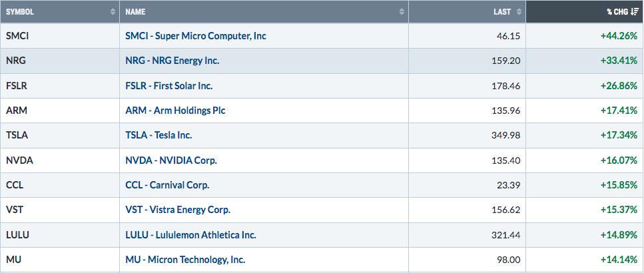Click the sort arrows in NAME header
This screenshot has width=644, height=273.
coord(402,12)
